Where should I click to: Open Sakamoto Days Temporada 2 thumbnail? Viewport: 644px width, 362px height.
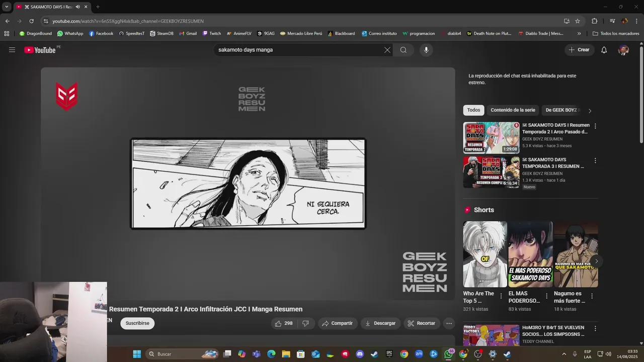(x=491, y=138)
